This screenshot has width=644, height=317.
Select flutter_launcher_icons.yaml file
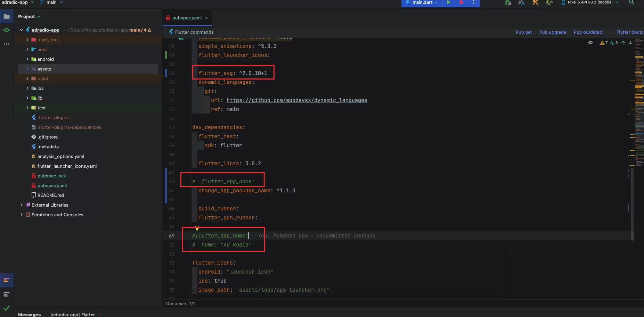(x=67, y=166)
